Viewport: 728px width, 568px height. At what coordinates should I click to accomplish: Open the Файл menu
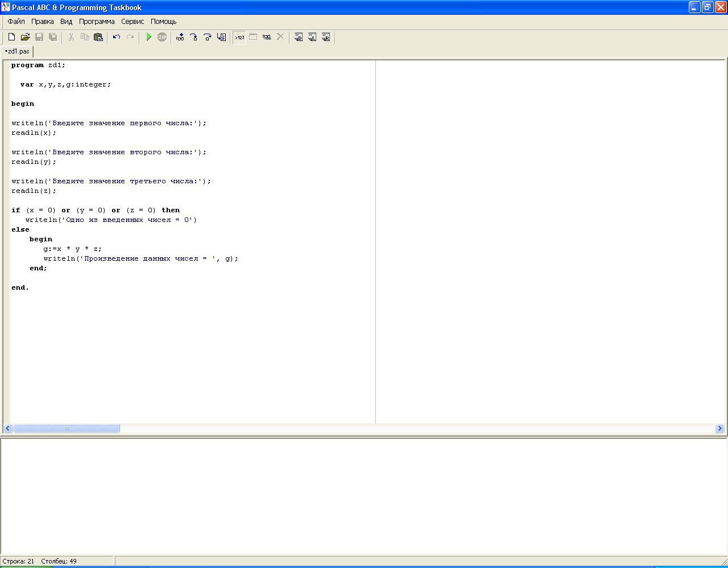pos(16,22)
